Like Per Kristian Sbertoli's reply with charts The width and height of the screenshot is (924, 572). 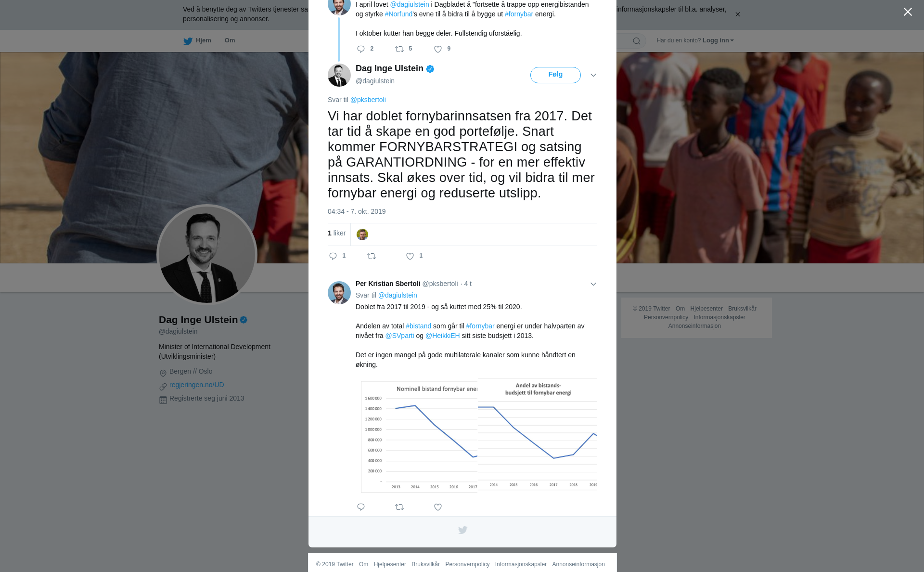(438, 507)
